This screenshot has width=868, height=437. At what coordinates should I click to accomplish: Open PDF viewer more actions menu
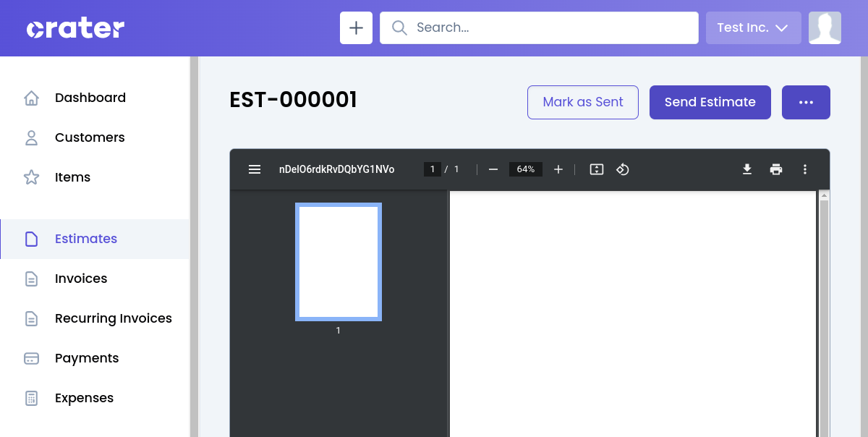pyautogui.click(x=805, y=169)
